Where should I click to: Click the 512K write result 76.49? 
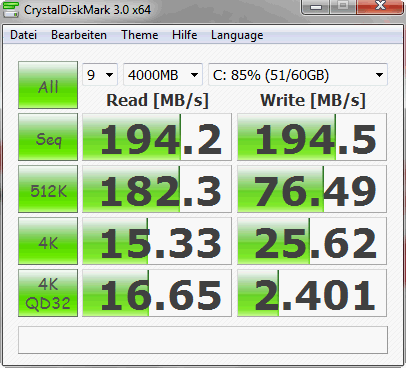click(312, 189)
